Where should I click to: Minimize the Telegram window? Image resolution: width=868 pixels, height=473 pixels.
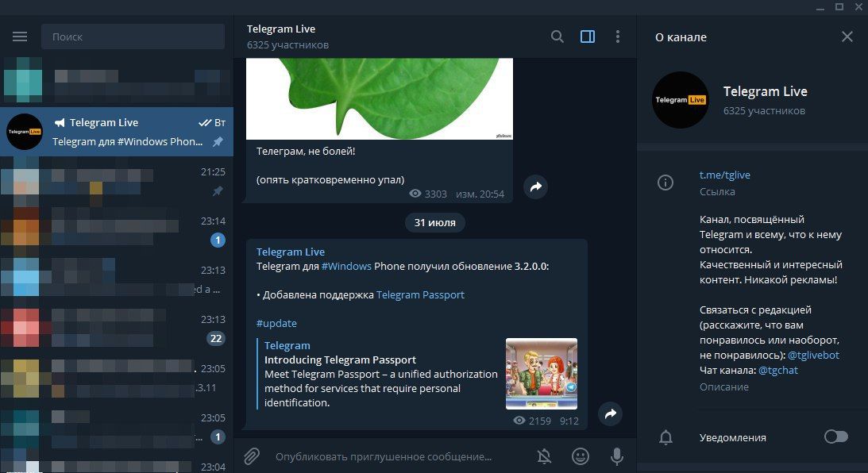tap(820, 7)
